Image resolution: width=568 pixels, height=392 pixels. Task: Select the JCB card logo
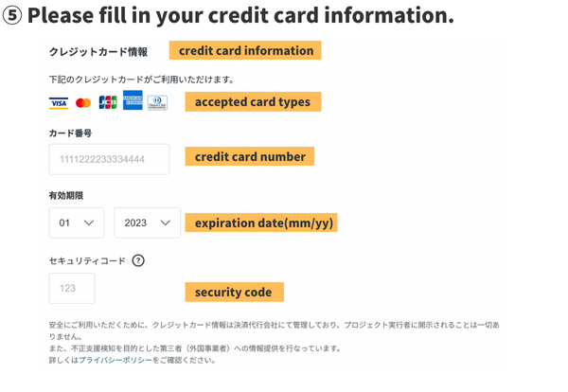click(x=107, y=103)
